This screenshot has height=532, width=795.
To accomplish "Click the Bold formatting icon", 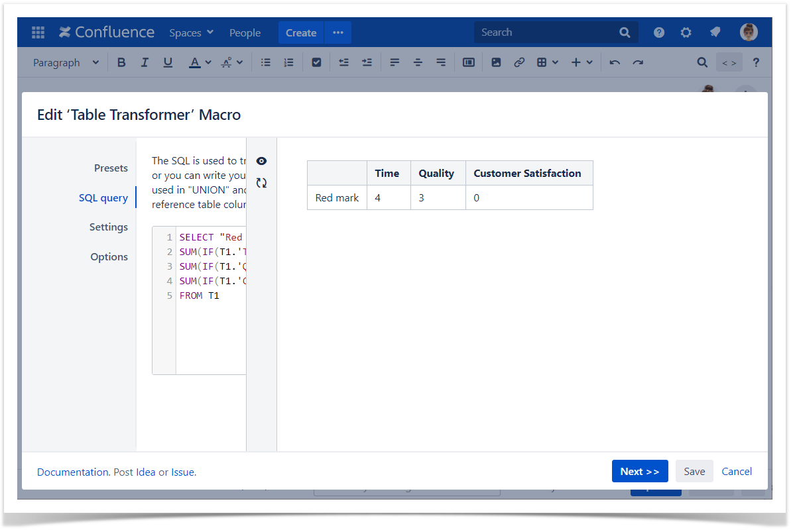I will 121,62.
